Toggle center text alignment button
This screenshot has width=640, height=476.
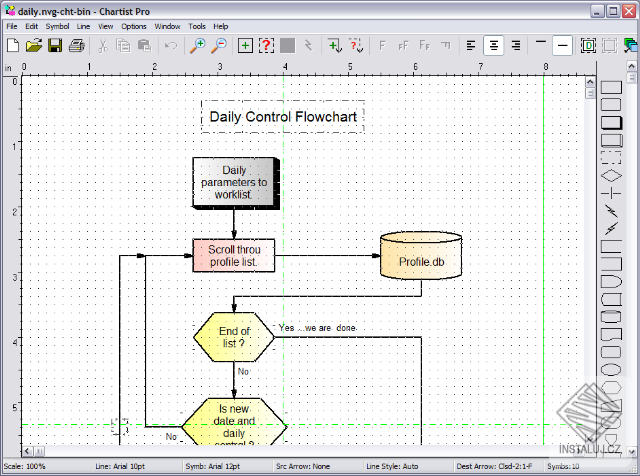[x=493, y=45]
